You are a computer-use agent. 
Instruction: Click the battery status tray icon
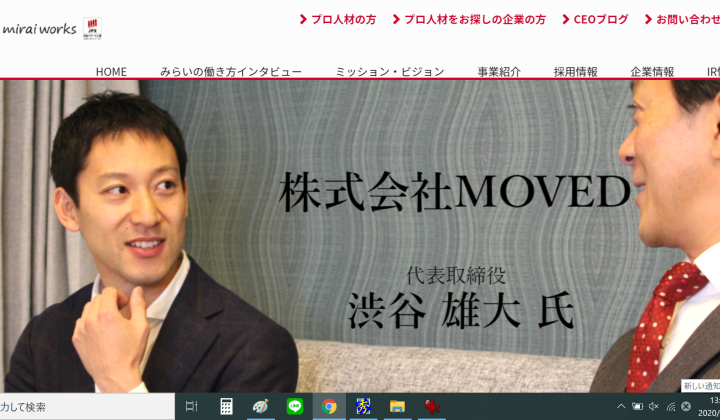pos(637,406)
